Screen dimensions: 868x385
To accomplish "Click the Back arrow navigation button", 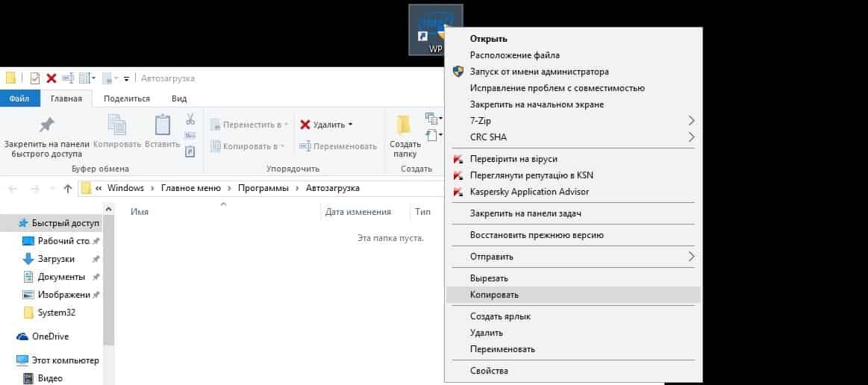I will click(x=13, y=189).
